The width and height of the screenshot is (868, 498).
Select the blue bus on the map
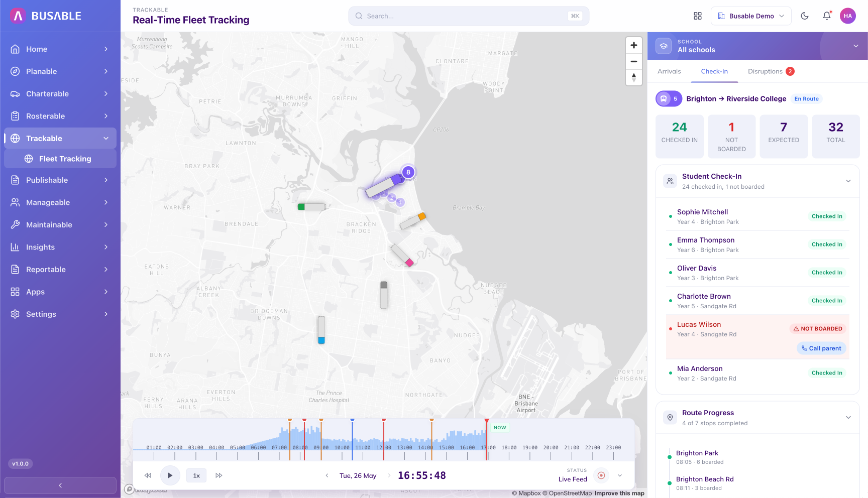pos(321,330)
